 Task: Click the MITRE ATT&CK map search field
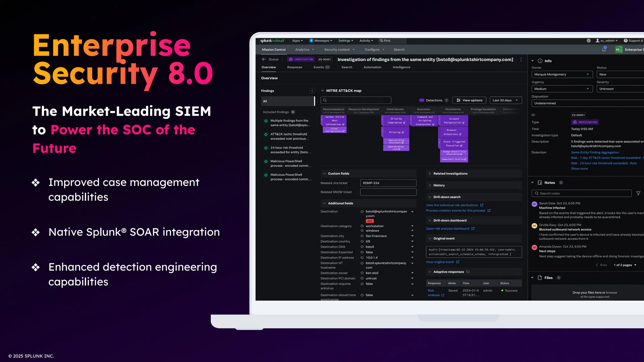[x=356, y=100]
